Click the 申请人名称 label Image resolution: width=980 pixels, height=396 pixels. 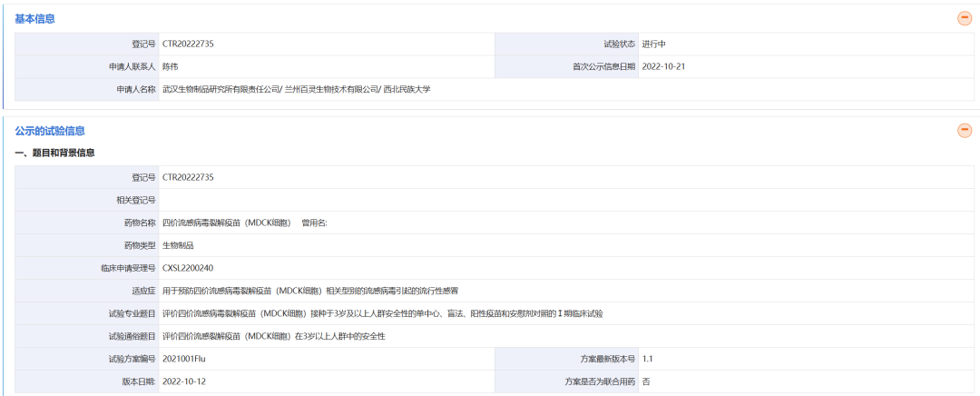coord(136,89)
